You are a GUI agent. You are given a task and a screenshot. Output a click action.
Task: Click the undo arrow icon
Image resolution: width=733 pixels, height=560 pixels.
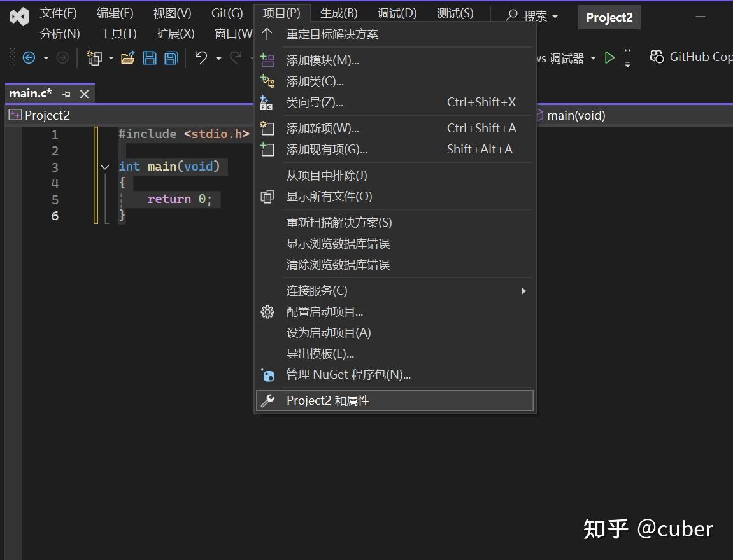click(x=201, y=57)
